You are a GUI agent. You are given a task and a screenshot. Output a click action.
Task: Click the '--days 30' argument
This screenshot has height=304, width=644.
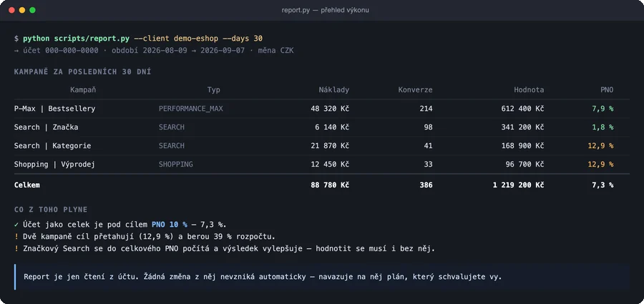pyautogui.click(x=243, y=38)
